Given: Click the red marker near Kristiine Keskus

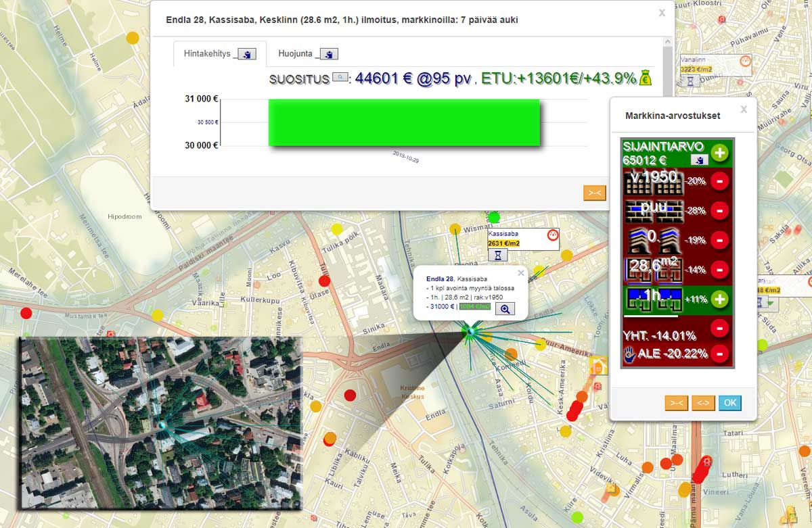Looking at the screenshot, I should [350, 395].
